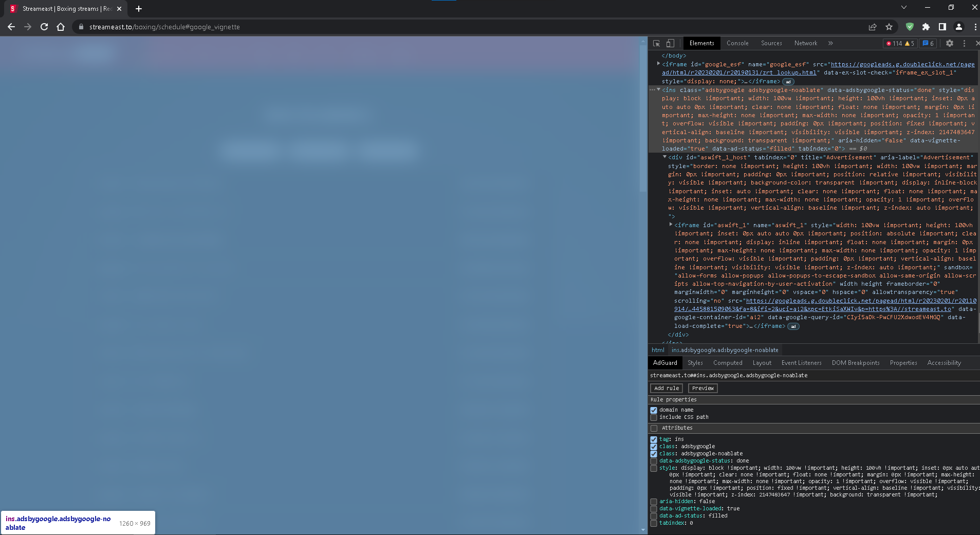Uncheck the tag: ins checkbox

[x=654, y=439]
